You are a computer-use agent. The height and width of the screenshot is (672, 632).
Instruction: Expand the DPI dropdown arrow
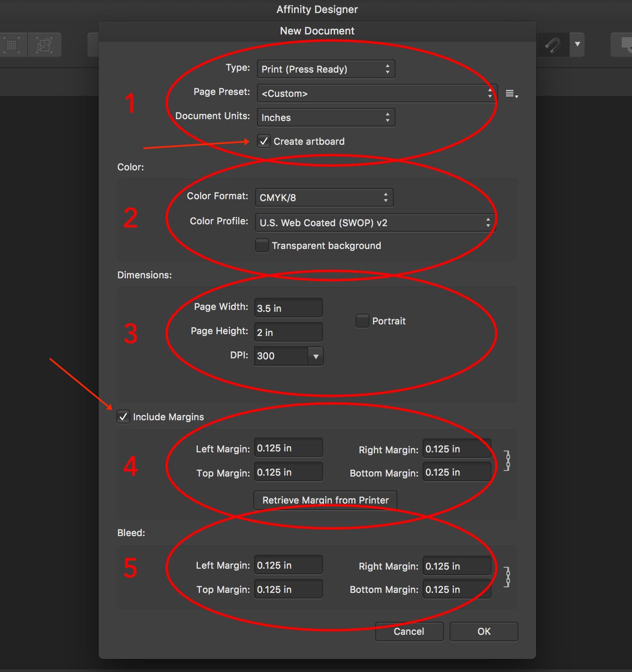pyautogui.click(x=316, y=356)
